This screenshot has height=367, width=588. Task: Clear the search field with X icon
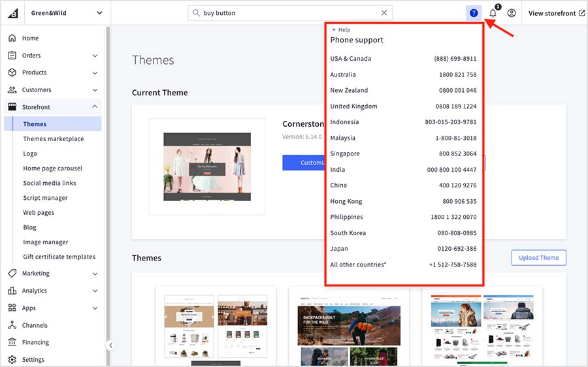(x=384, y=13)
